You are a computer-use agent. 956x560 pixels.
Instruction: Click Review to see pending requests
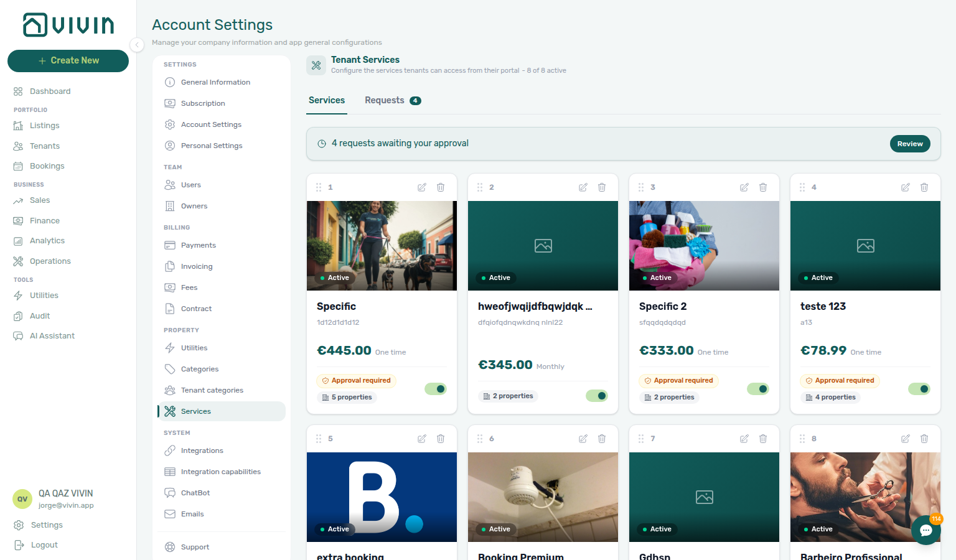pyautogui.click(x=910, y=144)
